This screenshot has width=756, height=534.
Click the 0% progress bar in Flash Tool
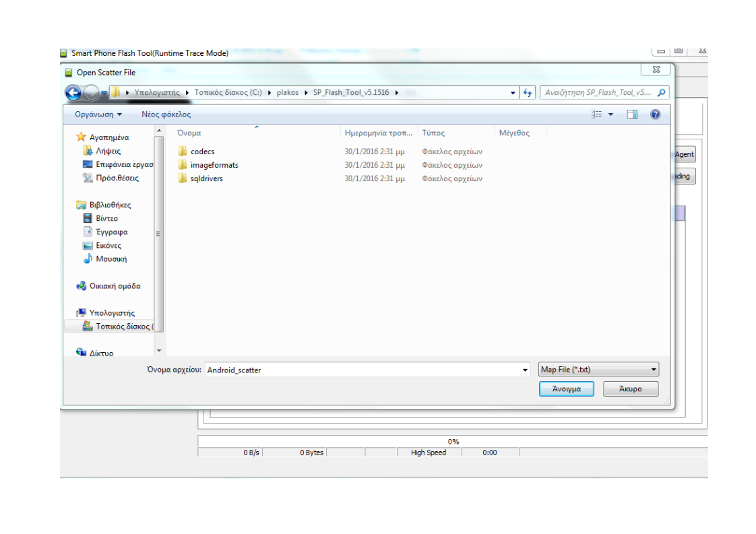(453, 442)
